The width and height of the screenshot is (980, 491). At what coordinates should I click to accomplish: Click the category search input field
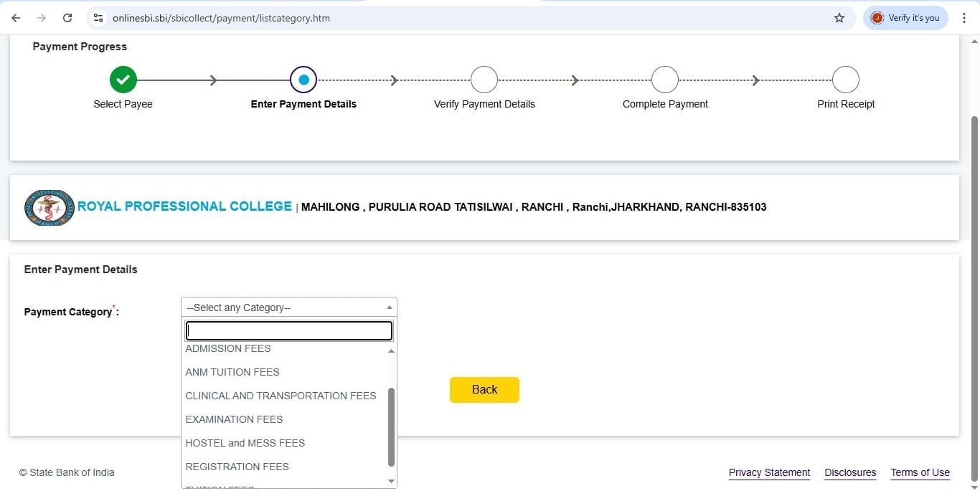point(288,330)
